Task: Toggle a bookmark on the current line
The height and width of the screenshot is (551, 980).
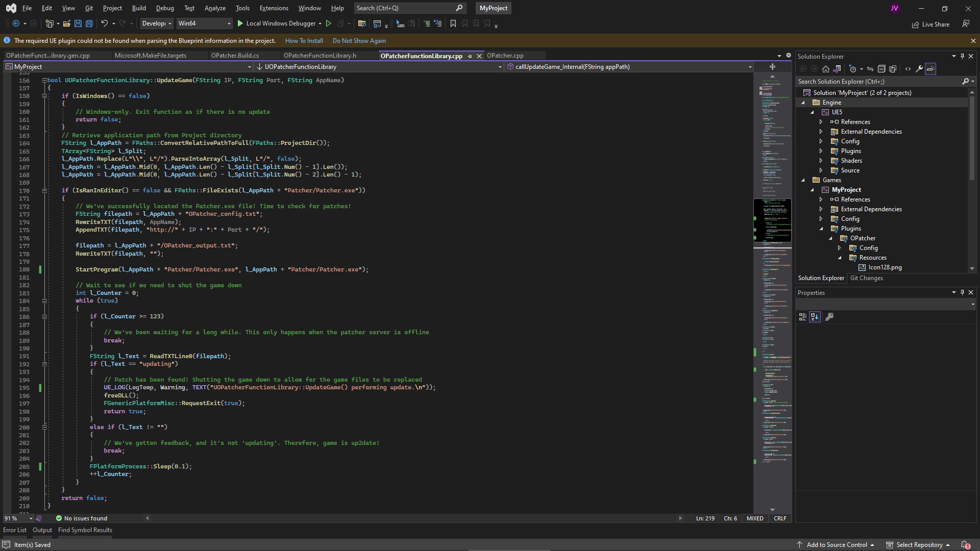Action: coord(453,23)
